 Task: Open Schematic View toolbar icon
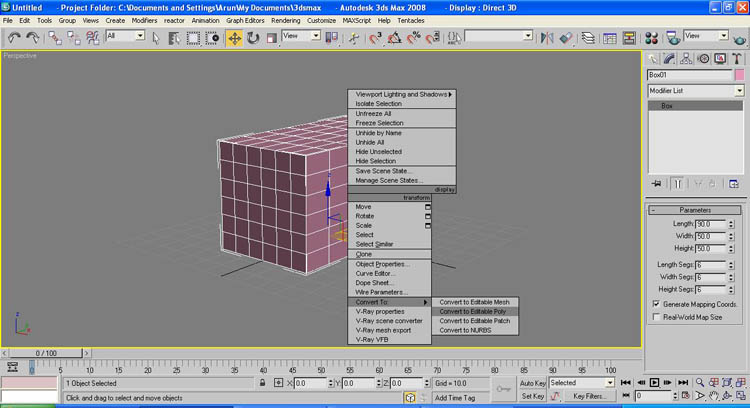coord(629,38)
